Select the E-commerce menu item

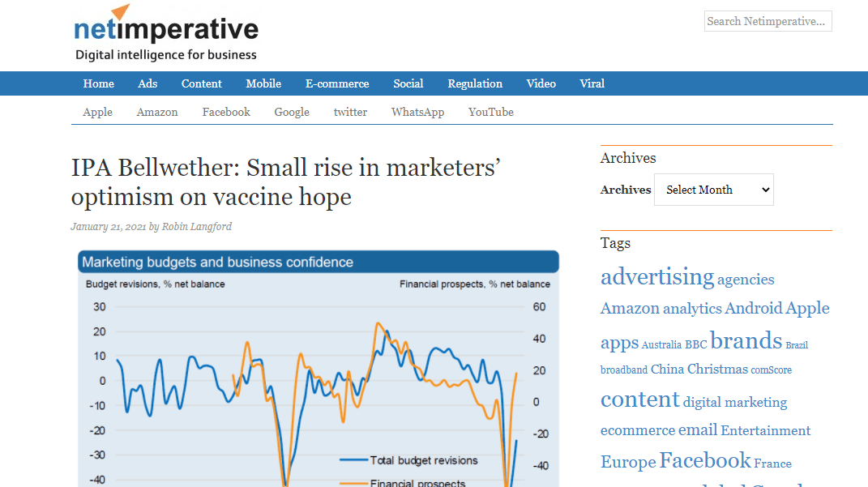pos(337,83)
